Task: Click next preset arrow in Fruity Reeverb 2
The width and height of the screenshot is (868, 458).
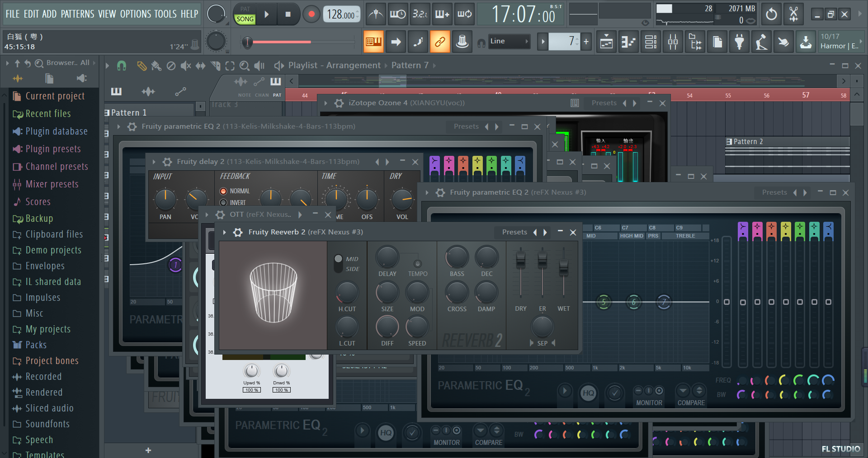Action: [x=545, y=232]
